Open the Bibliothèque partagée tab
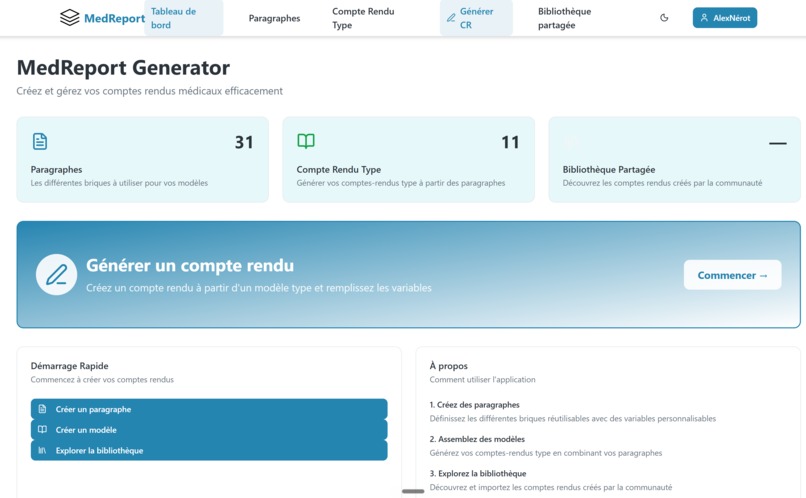 (x=564, y=18)
